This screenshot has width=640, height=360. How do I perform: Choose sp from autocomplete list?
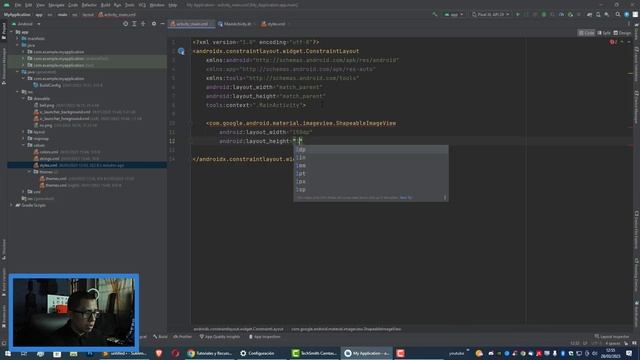pyautogui.click(x=371, y=189)
